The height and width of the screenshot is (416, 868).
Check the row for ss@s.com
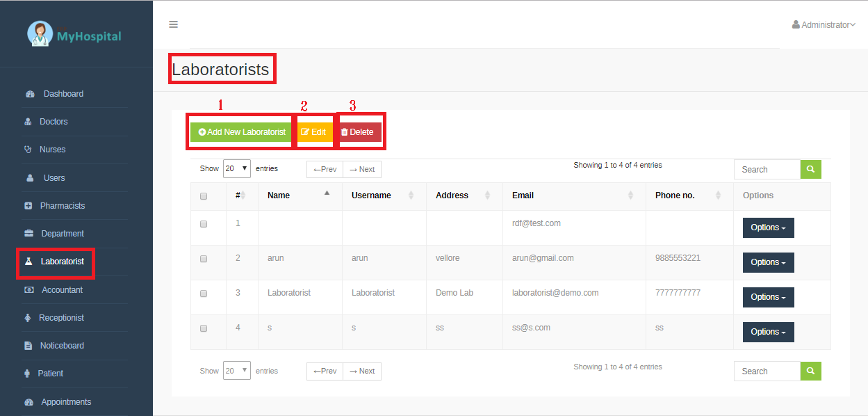click(x=204, y=328)
